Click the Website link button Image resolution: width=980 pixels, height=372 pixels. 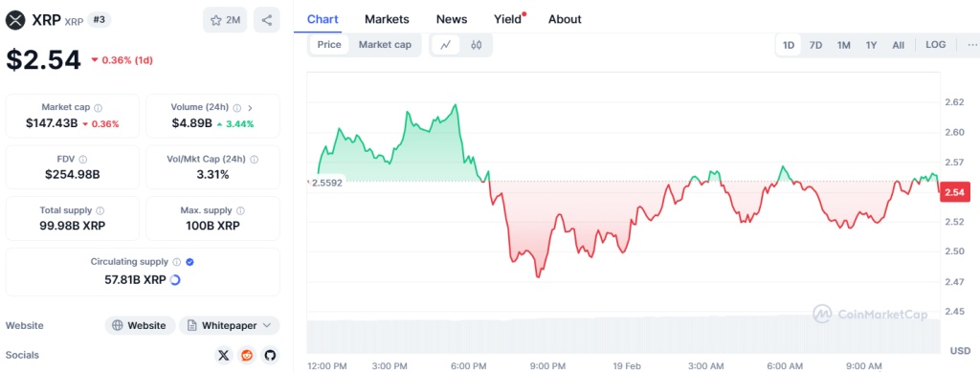coord(140,325)
